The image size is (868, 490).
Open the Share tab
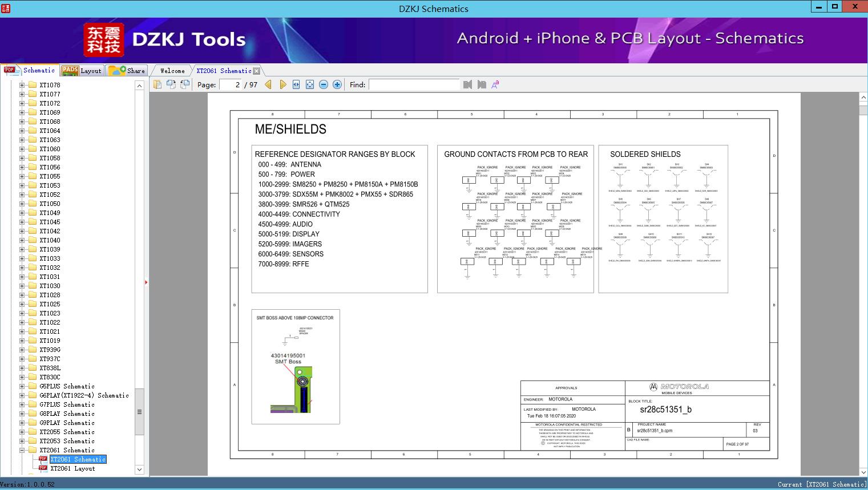click(127, 70)
